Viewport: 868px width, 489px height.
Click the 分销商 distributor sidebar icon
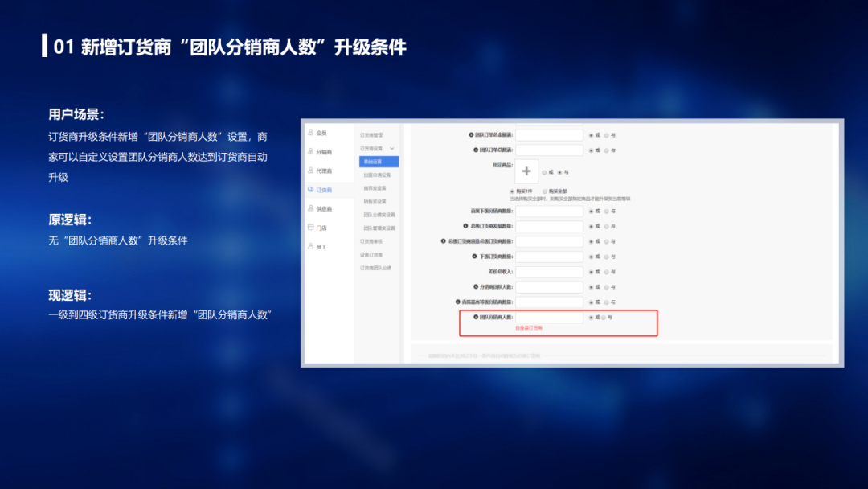coord(311,152)
